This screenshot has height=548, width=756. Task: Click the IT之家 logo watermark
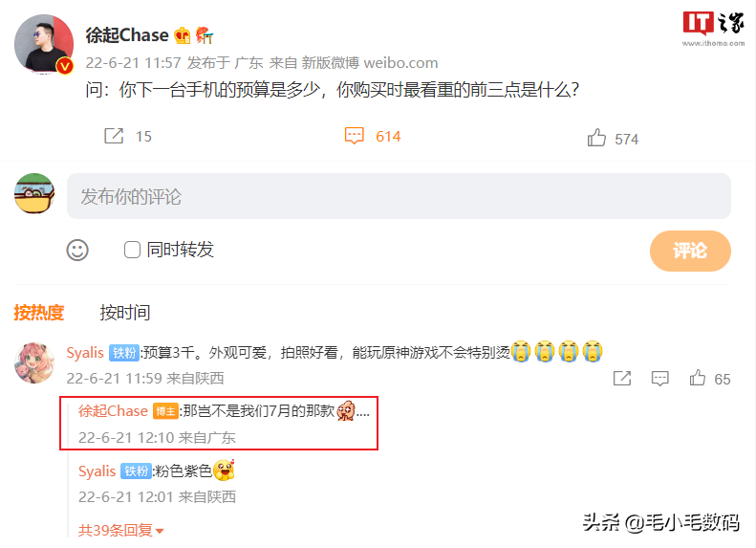pos(714,29)
